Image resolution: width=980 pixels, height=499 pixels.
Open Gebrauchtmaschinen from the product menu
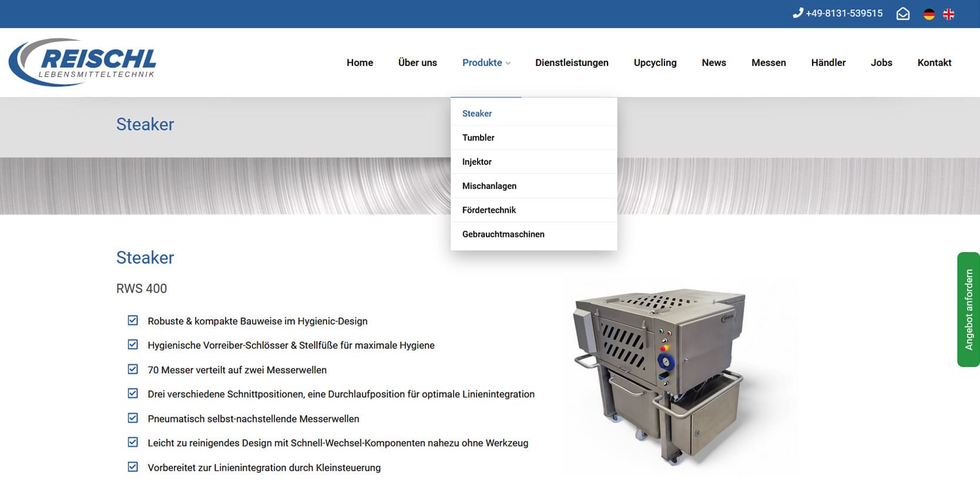(503, 234)
